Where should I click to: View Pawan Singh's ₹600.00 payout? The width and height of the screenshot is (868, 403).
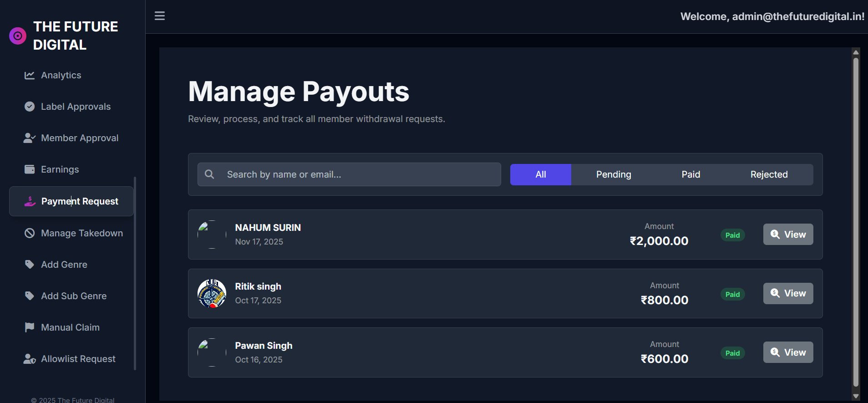[x=788, y=352]
